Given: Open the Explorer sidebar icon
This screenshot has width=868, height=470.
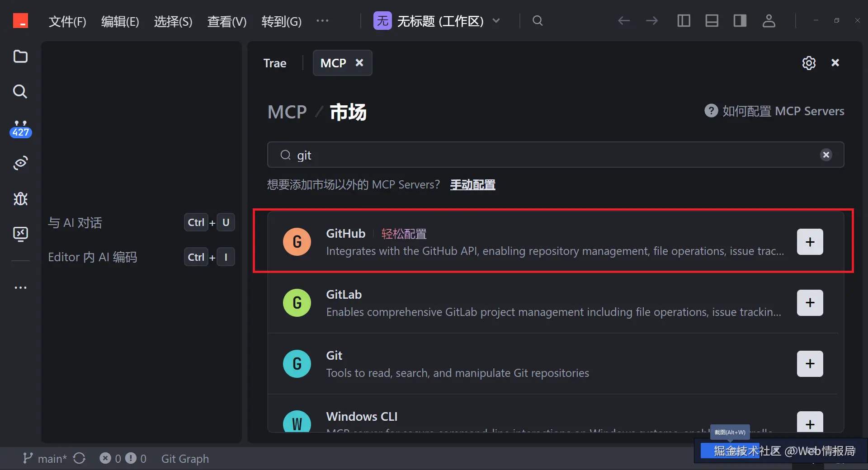Looking at the screenshot, I should (x=20, y=56).
